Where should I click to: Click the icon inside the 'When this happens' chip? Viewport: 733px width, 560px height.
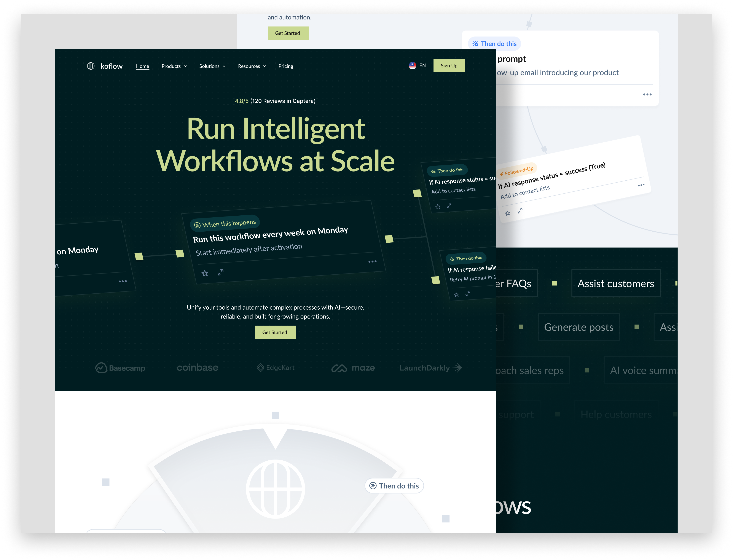[197, 225]
